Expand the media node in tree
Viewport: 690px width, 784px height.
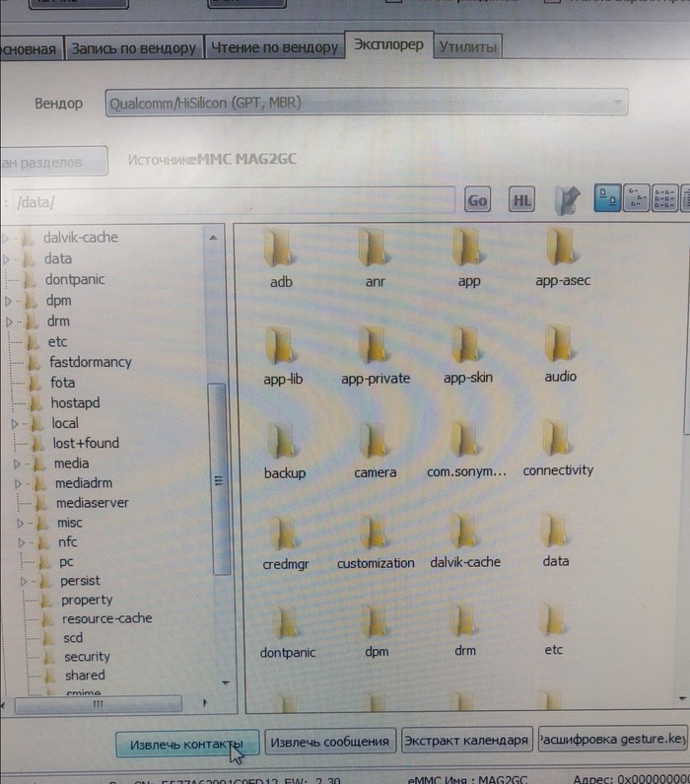point(18,463)
